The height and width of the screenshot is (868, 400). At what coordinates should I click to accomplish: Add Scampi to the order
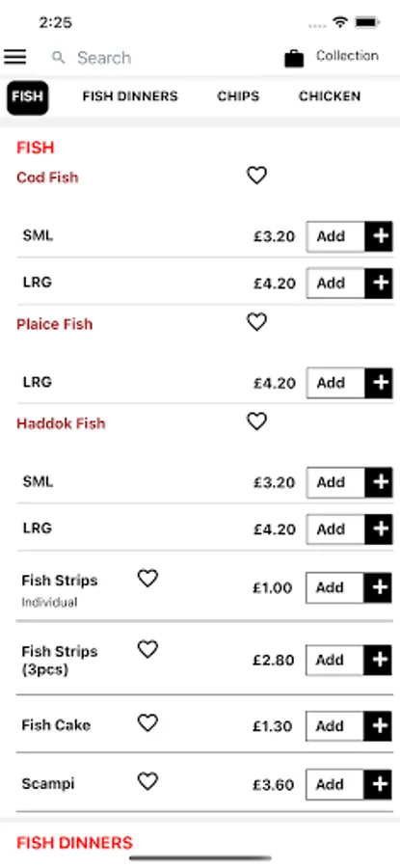tap(349, 785)
